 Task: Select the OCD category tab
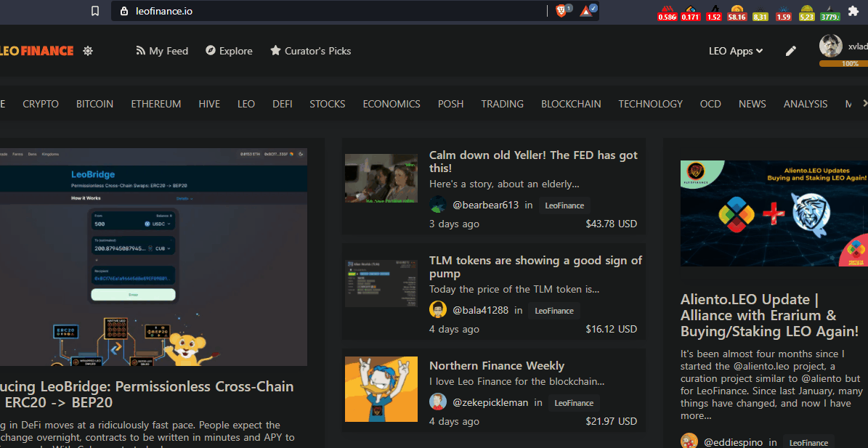(710, 104)
